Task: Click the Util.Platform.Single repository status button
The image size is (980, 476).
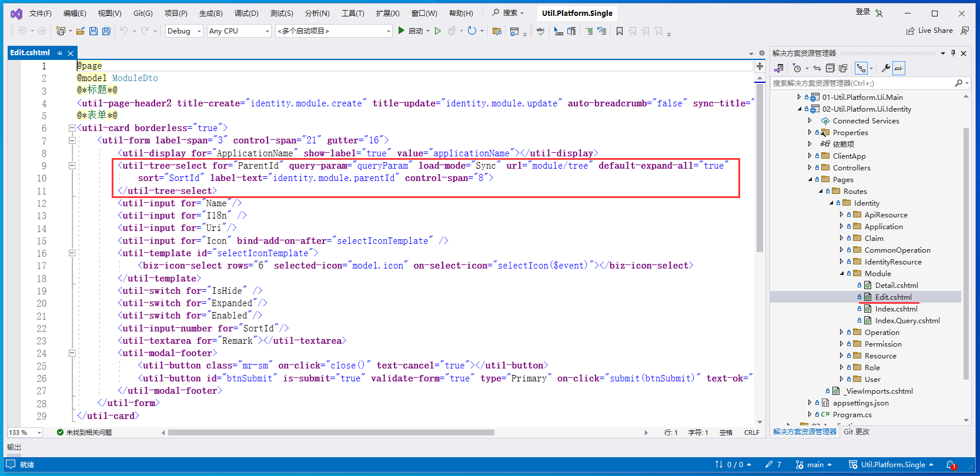Action: 891,465
